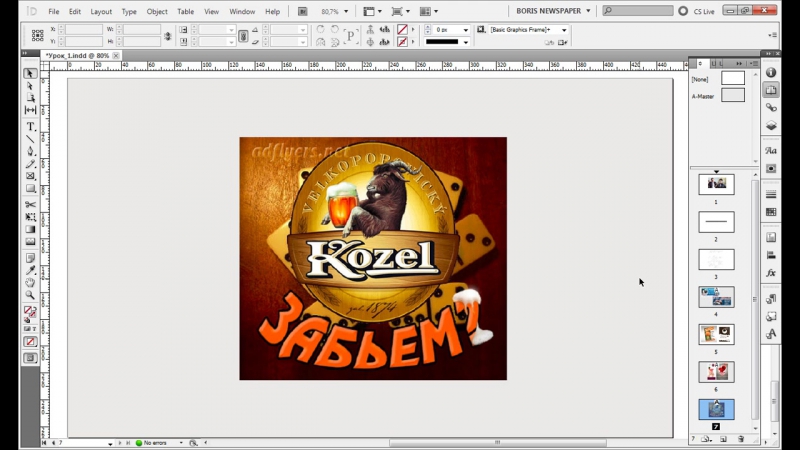Open the Effects fx panel icon
This screenshot has height=450, width=800.
(x=771, y=273)
